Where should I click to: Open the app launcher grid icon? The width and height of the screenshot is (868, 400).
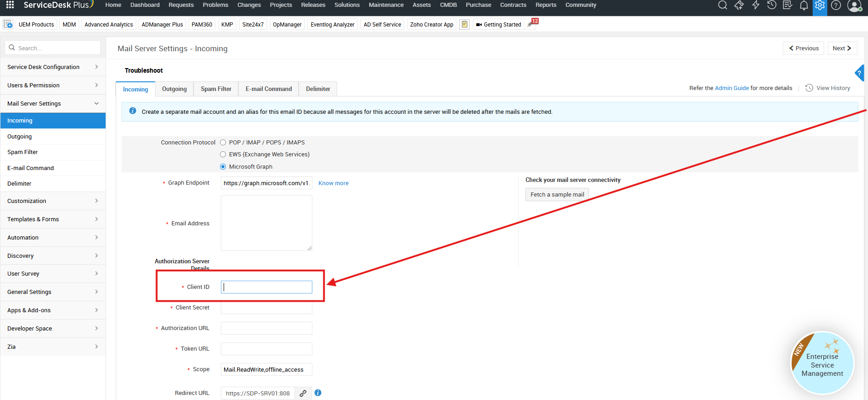pyautogui.click(x=10, y=5)
